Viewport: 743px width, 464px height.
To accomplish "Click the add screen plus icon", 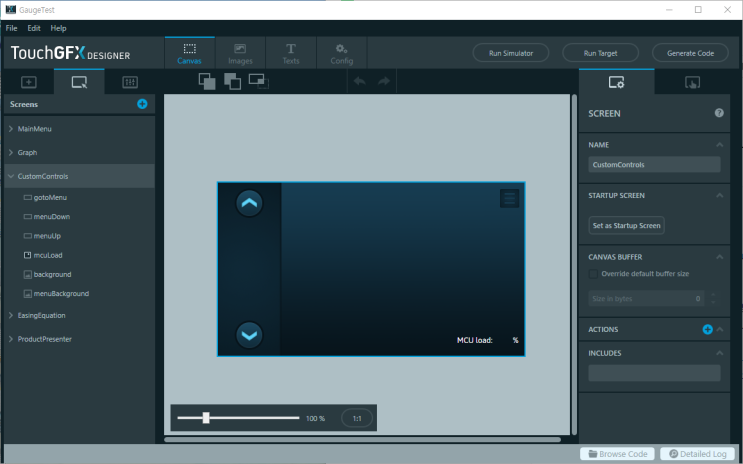I will 142,104.
